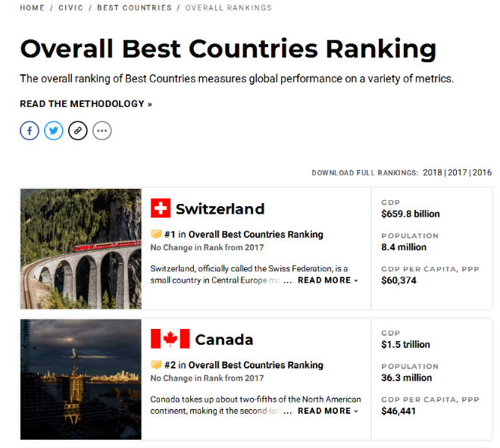The width and height of the screenshot is (500, 448).
Task: Copy the page link icon
Action: 78,130
